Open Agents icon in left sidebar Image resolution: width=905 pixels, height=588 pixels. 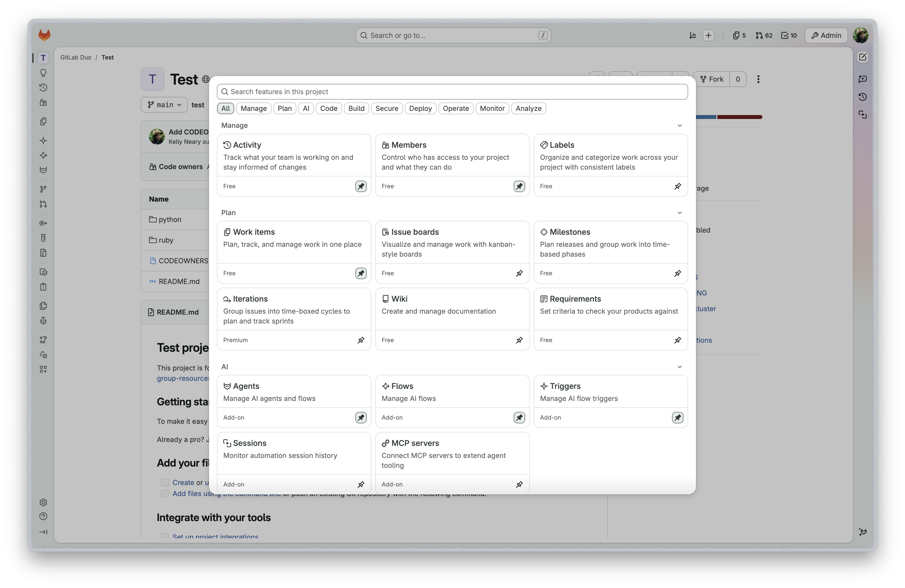tap(43, 170)
